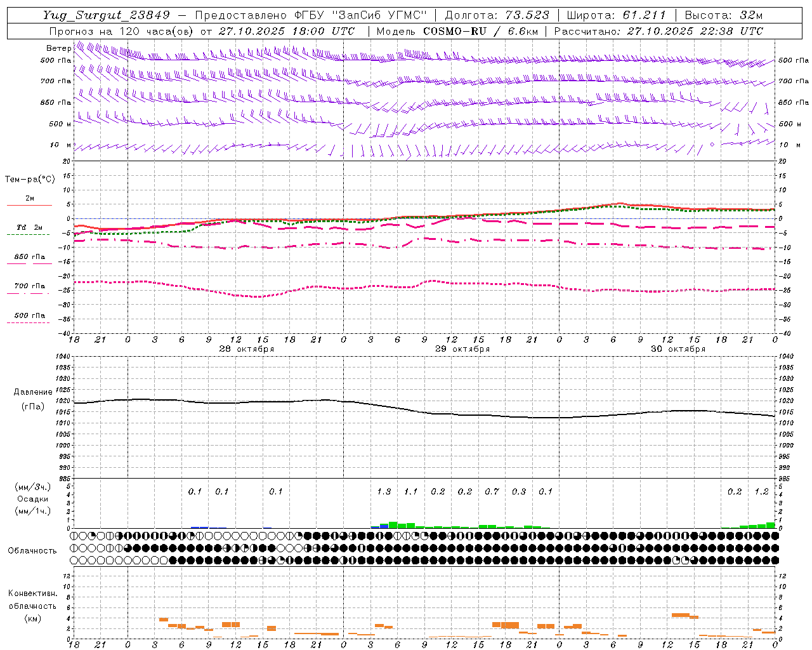Image resolution: width=812 pixels, height=650 pixels.
Task: Select the (мм/1ч.) precipitation unit label
Action: [x=32, y=511]
